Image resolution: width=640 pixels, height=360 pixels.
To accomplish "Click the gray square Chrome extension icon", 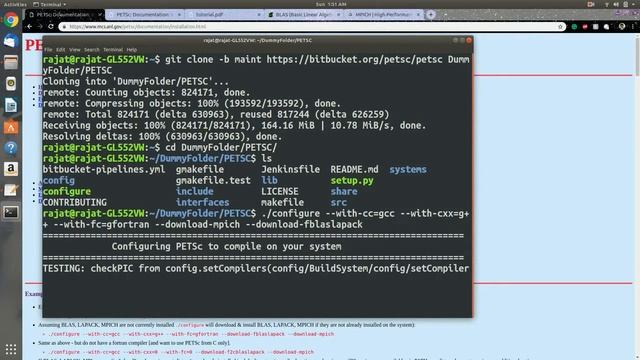I will (x=596, y=27).
